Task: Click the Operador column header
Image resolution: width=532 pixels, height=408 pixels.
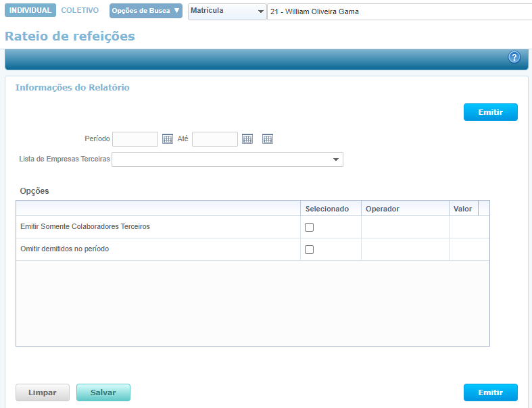Action: coord(383,209)
